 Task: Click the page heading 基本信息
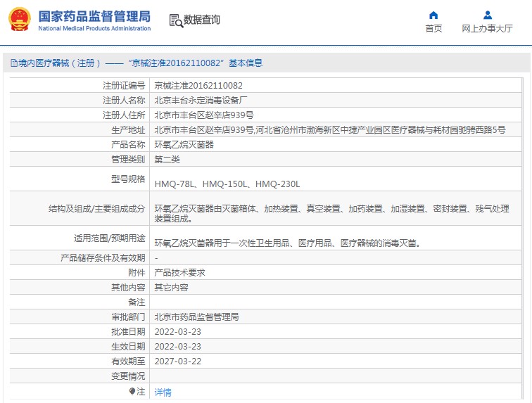[246, 63]
